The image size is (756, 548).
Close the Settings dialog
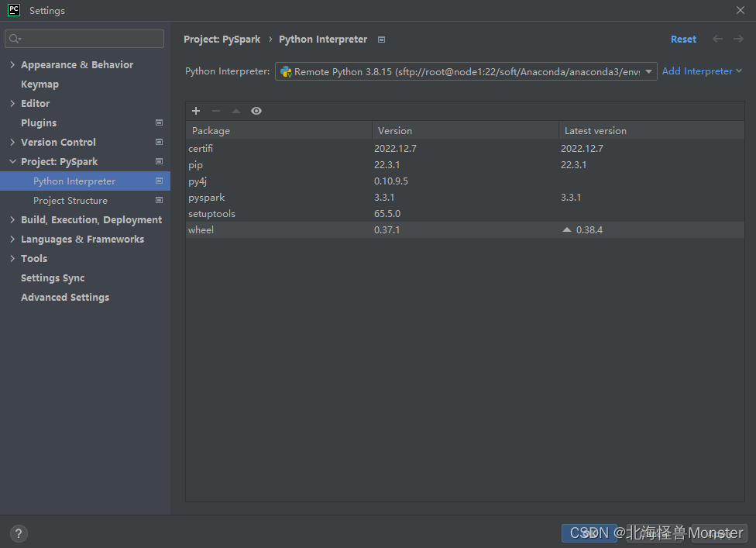click(x=741, y=10)
